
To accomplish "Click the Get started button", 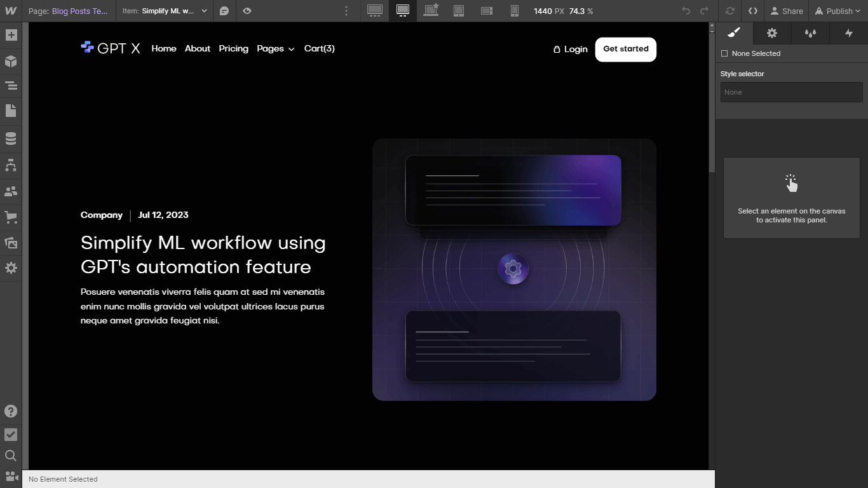I will click(x=625, y=49).
